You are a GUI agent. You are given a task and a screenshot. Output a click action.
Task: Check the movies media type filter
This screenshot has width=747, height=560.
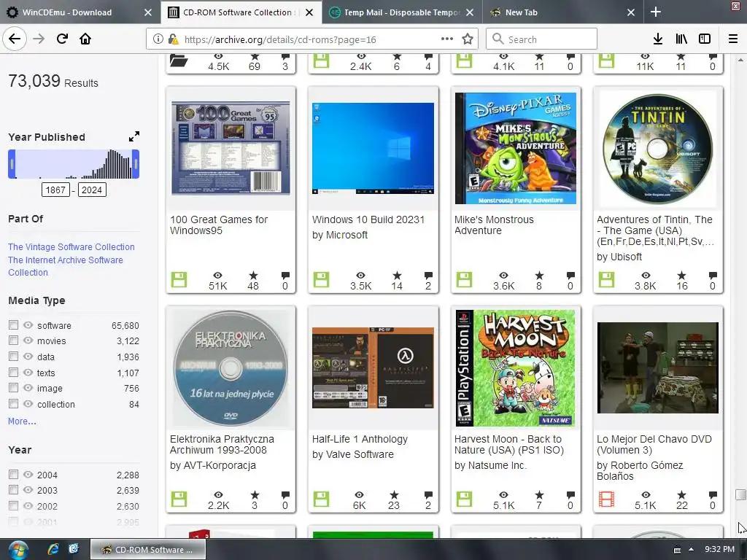click(13, 341)
